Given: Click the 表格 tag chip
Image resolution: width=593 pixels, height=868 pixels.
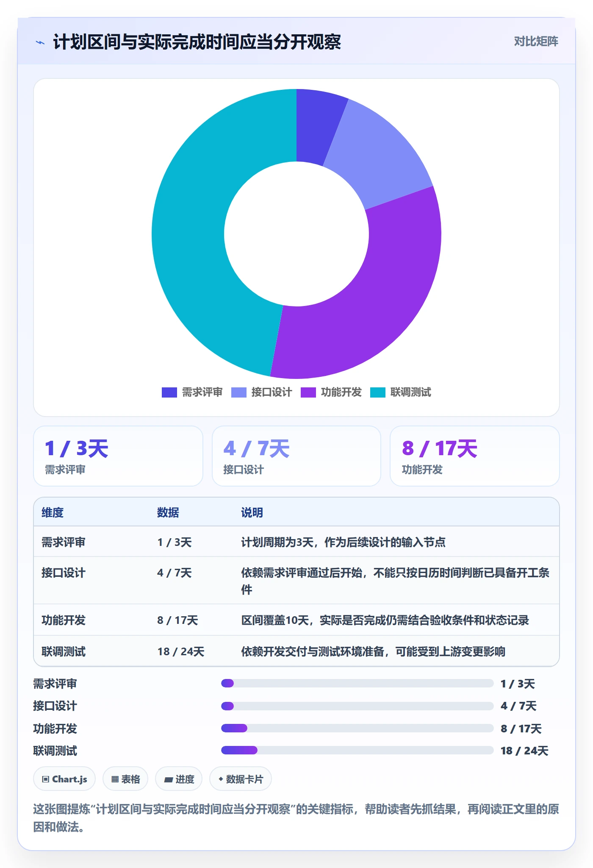Looking at the screenshot, I should (125, 779).
